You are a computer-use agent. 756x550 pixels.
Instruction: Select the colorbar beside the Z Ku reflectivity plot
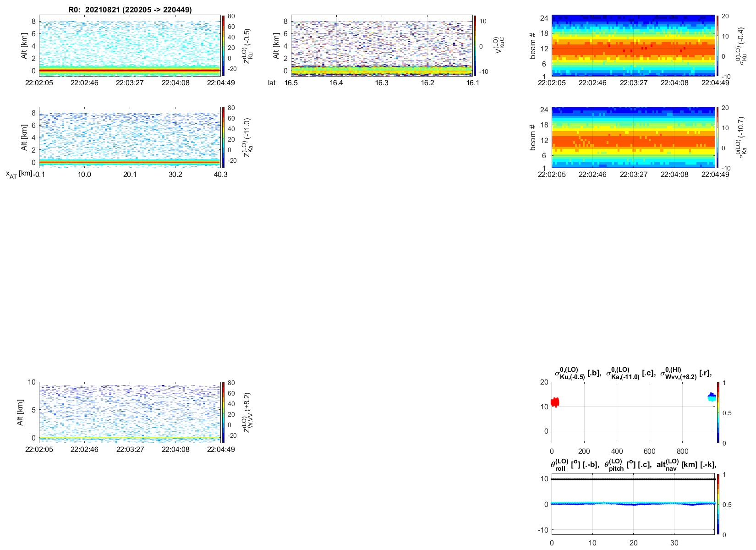(223, 45)
